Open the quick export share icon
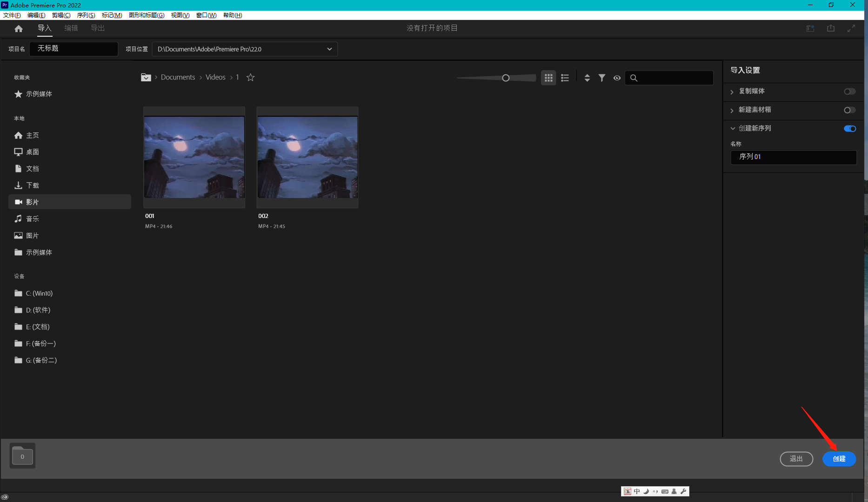The height and width of the screenshot is (502, 868). click(x=830, y=28)
